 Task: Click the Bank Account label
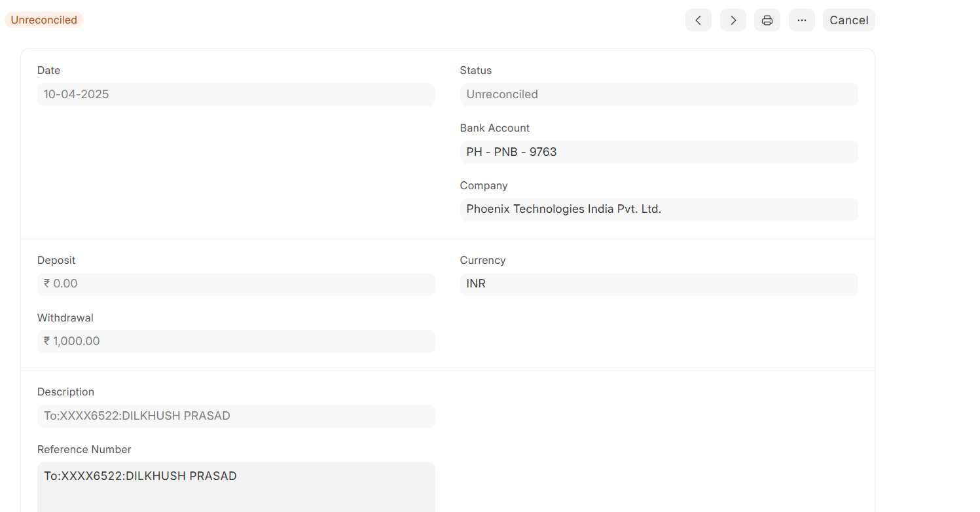[x=494, y=128]
